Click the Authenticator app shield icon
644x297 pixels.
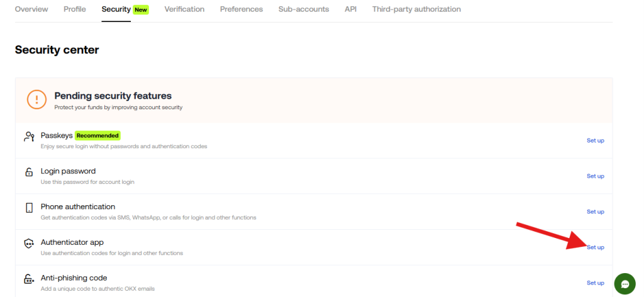coord(29,244)
